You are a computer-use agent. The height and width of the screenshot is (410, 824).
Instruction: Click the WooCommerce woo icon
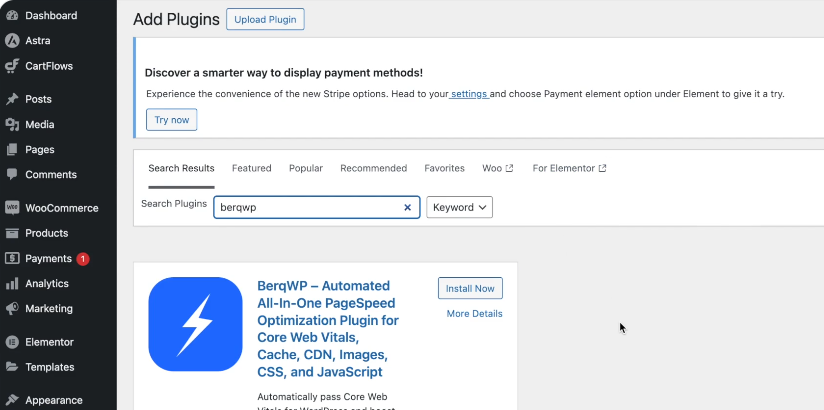(x=12, y=208)
